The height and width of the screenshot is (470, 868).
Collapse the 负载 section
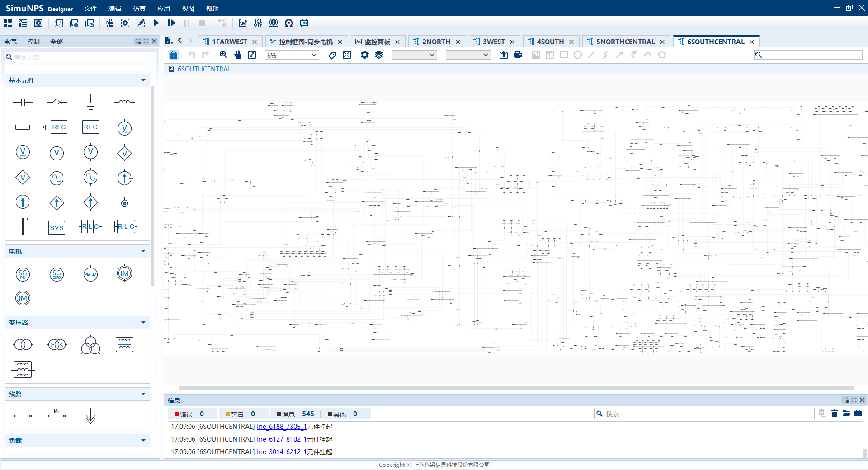(x=143, y=441)
